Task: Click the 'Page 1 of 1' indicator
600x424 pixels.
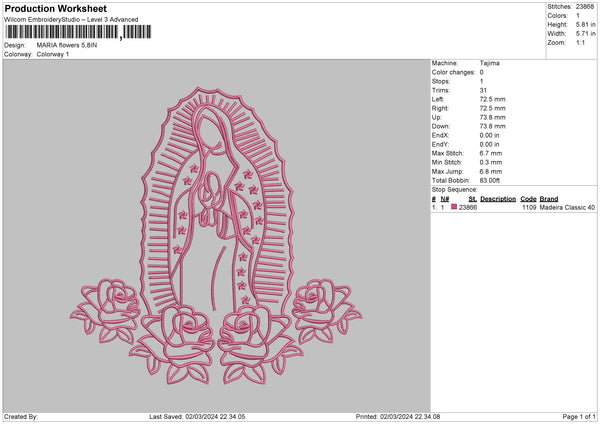Action: pos(579,416)
